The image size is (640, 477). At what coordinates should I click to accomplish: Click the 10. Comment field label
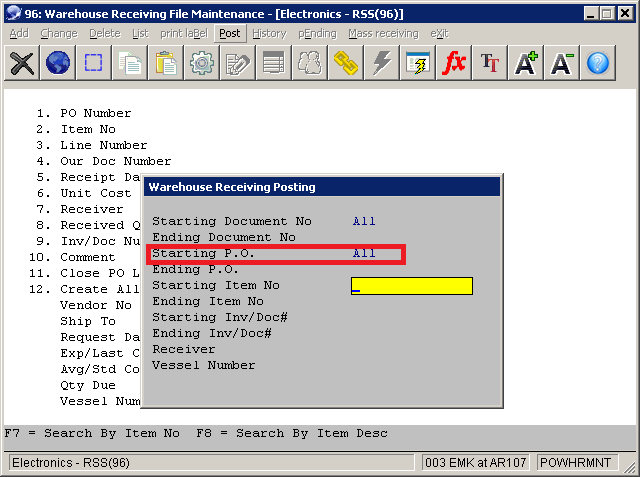[x=72, y=257]
